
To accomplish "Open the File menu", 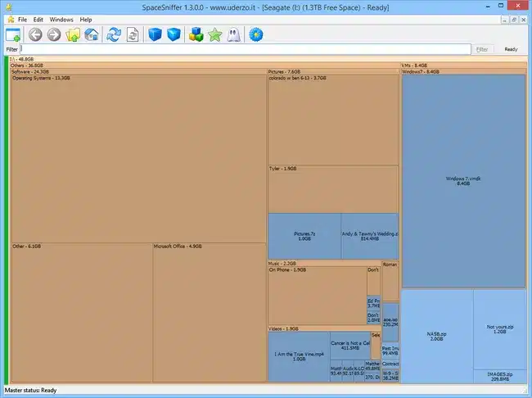I will 21,19.
